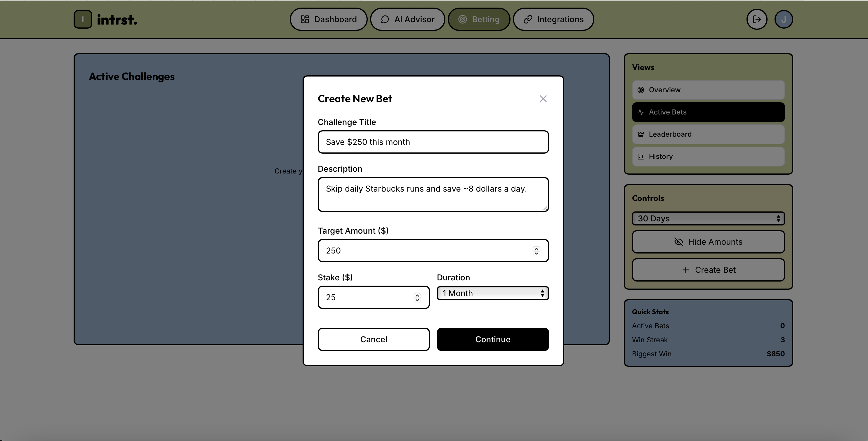
Task: Select the Overview view
Action: coord(708,90)
